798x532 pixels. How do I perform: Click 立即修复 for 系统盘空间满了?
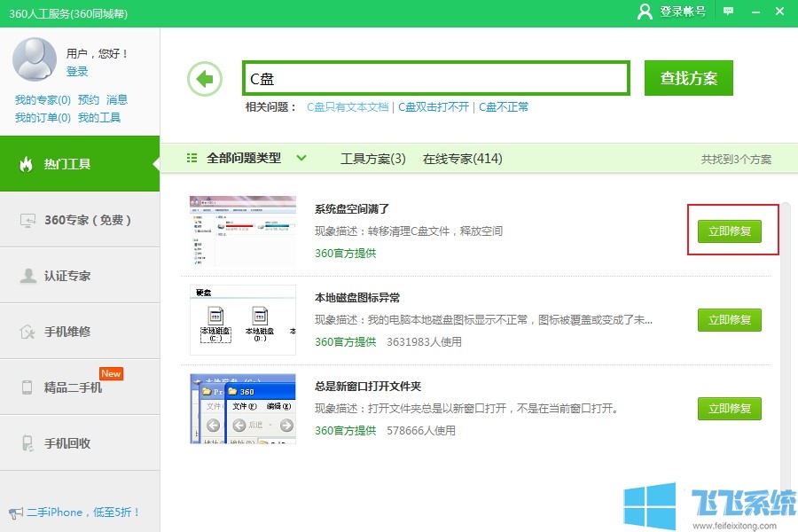[730, 230]
